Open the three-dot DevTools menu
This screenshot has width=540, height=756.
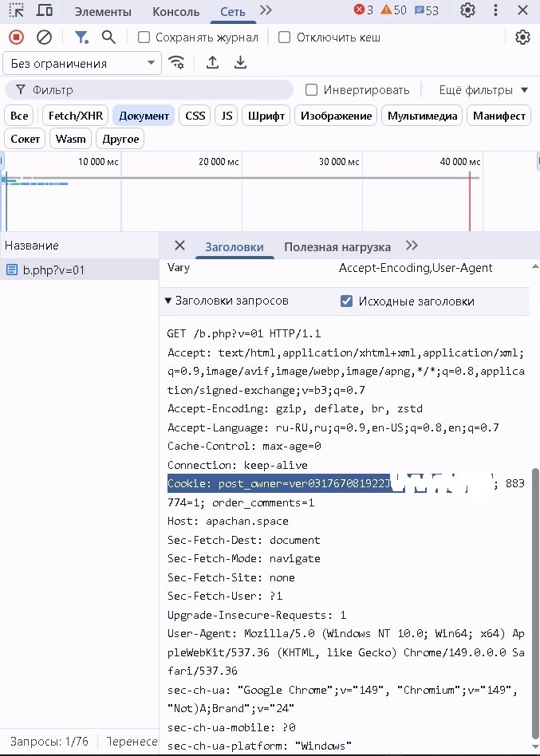tap(495, 10)
